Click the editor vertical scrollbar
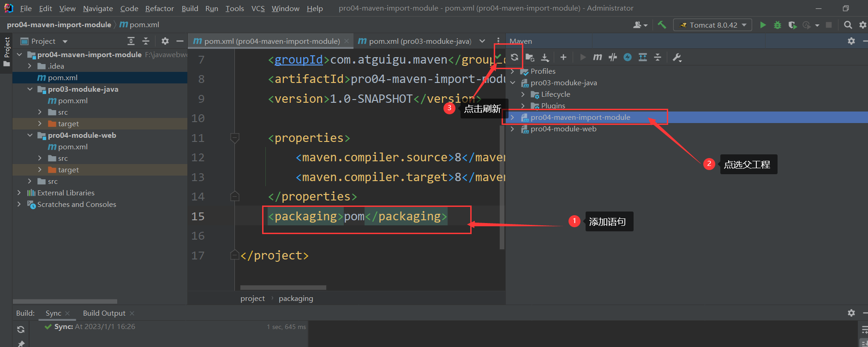The image size is (868, 347). coord(502,187)
